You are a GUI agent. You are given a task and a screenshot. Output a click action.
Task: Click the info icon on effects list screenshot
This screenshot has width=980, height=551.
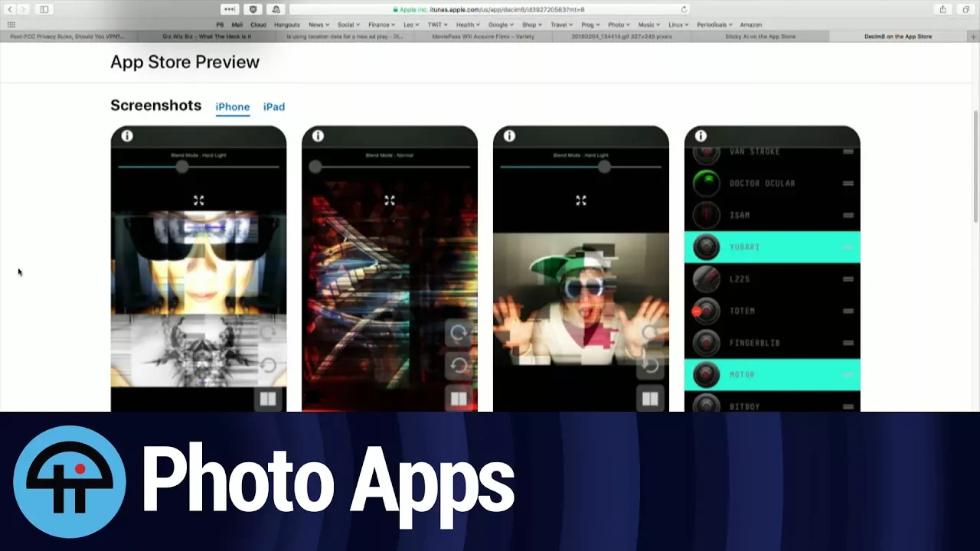click(x=701, y=135)
